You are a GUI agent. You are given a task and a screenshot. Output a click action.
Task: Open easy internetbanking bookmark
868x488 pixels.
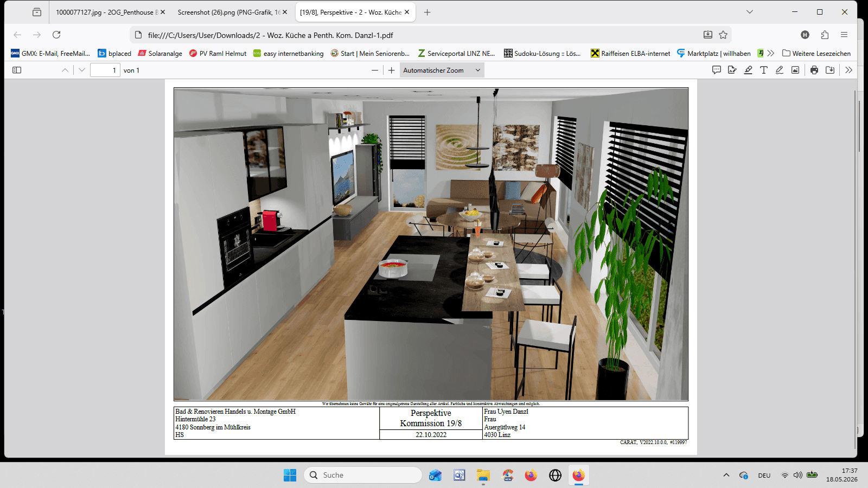click(289, 53)
